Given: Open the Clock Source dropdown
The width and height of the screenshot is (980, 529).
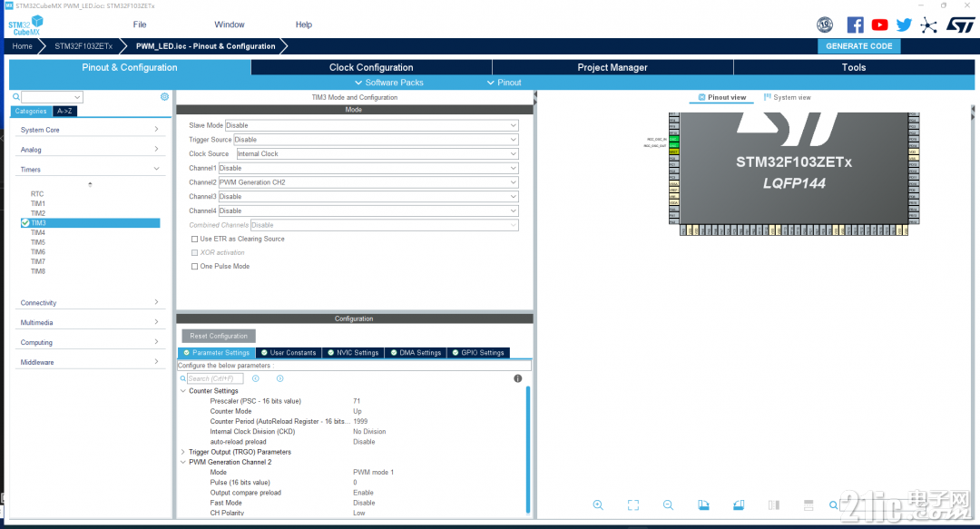Looking at the screenshot, I should [x=377, y=154].
